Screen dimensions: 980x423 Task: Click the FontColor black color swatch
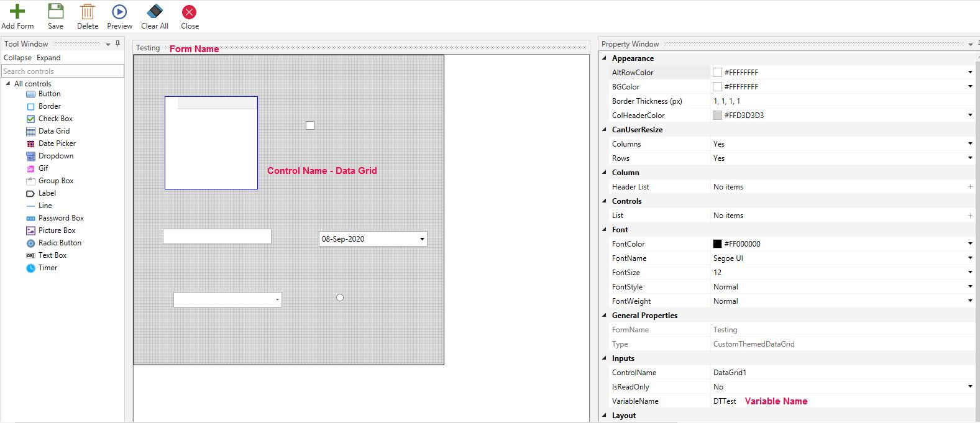(x=717, y=244)
